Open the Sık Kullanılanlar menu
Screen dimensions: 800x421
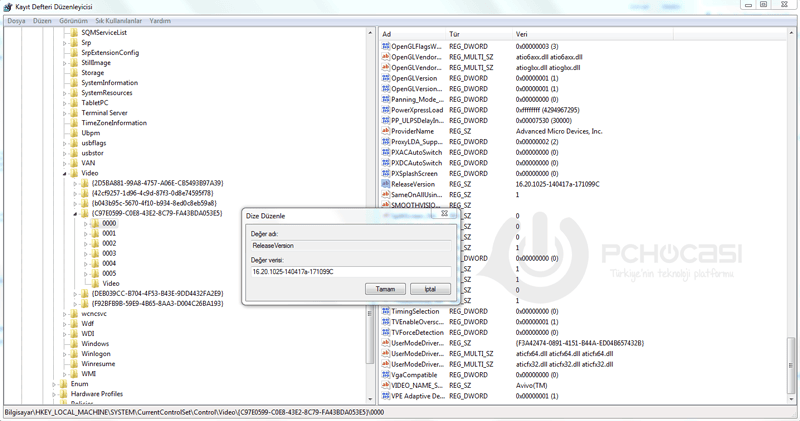(119, 20)
